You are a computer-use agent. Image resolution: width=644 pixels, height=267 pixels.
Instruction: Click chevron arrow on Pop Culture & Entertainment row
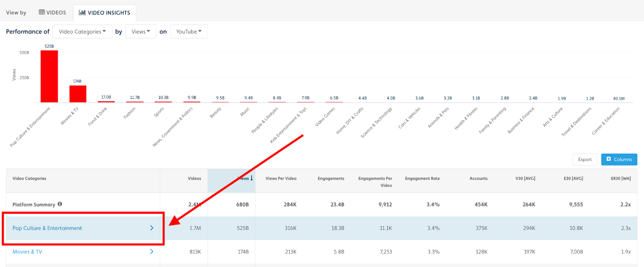tap(152, 228)
